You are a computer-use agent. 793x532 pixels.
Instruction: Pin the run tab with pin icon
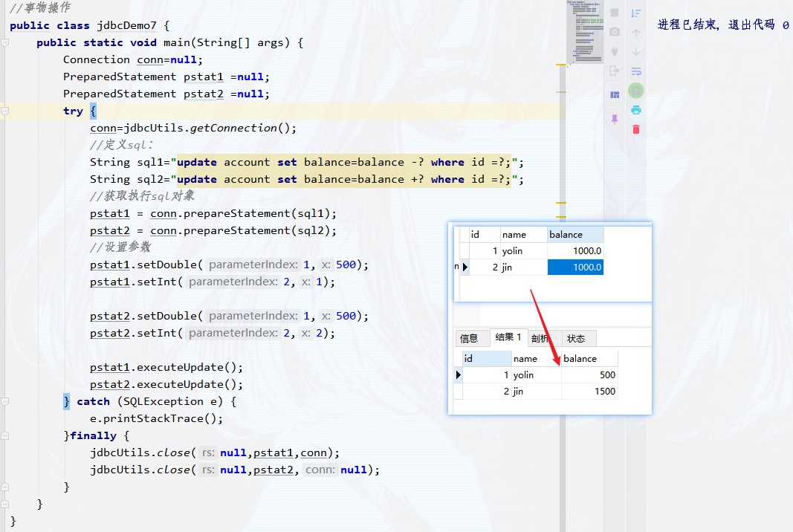[615, 119]
